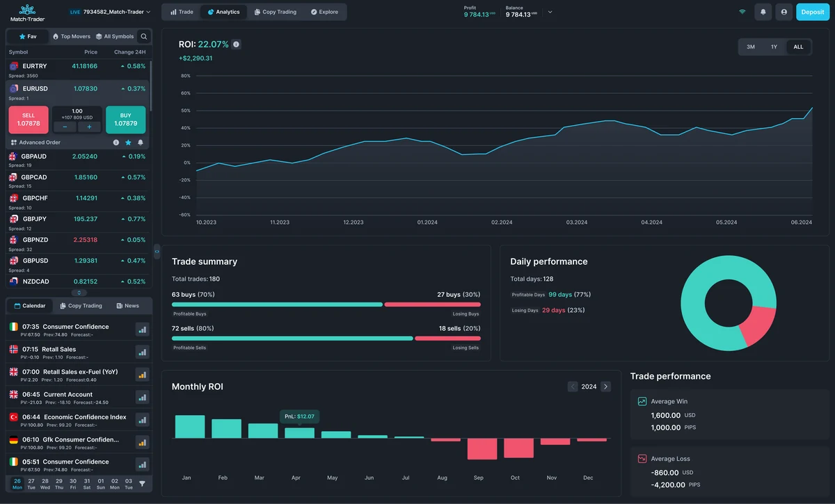
Task: Open the calendar filter funnel icon
Action: click(x=142, y=483)
